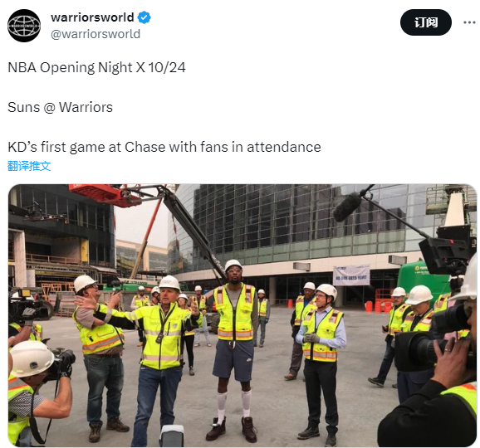Click the blue verified checkmark badge
The width and height of the screenshot is (480, 448).
[x=144, y=17]
